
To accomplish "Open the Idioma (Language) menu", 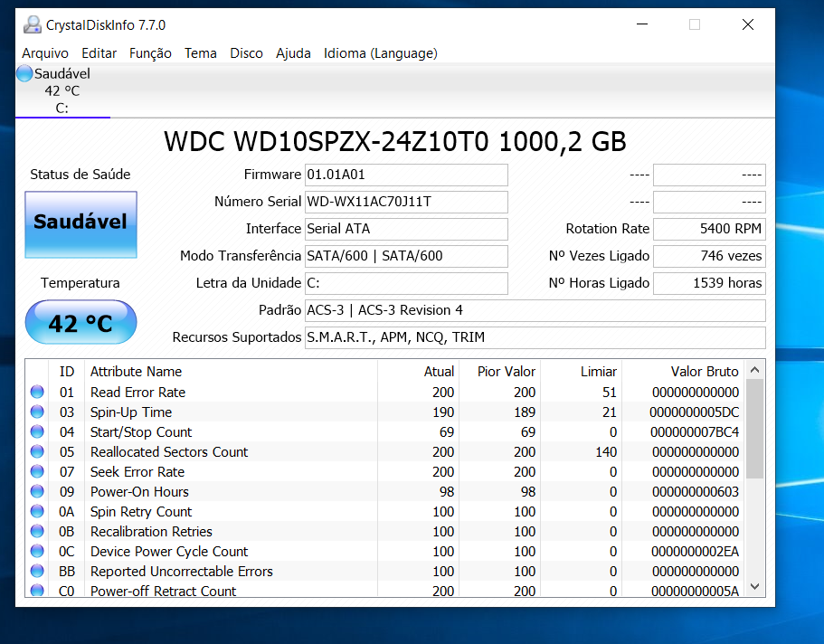I will (381, 53).
